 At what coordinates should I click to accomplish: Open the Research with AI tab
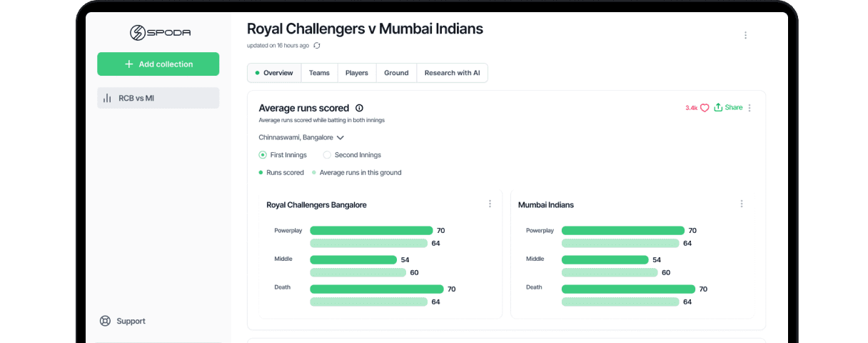(452, 73)
